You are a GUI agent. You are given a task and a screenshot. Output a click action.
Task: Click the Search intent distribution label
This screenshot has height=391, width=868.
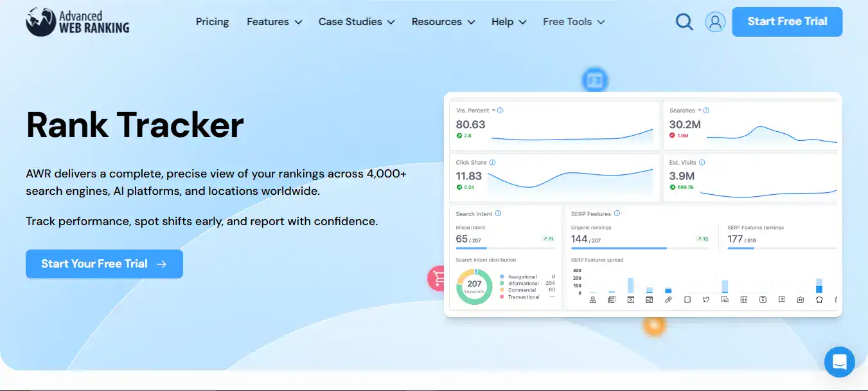[486, 260]
